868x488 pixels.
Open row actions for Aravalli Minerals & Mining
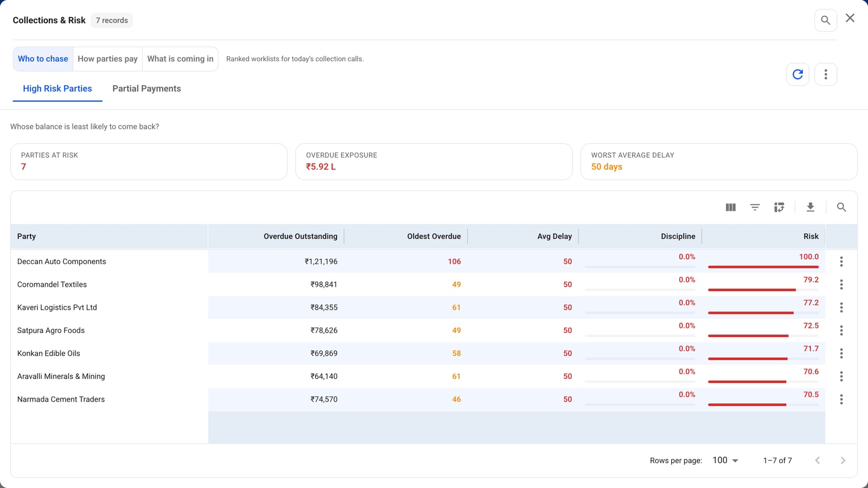(x=841, y=376)
